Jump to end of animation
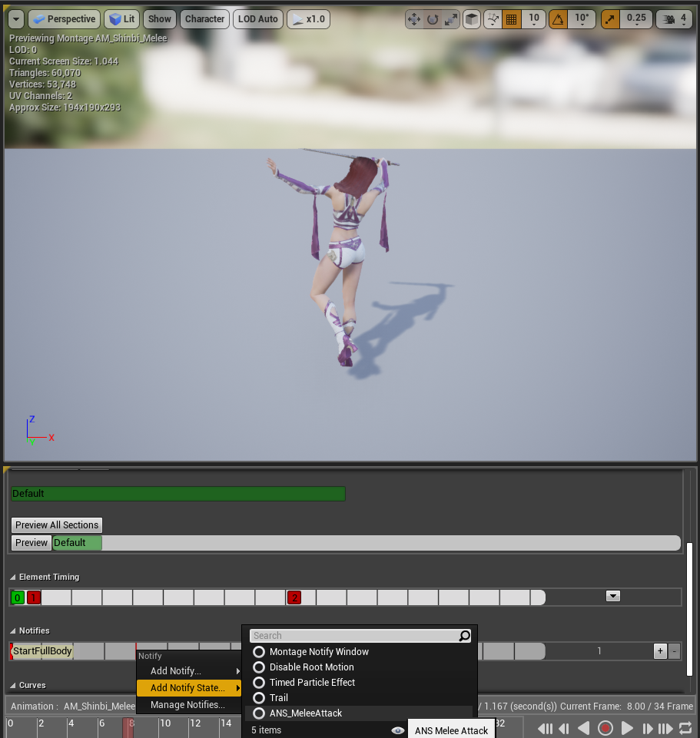The width and height of the screenshot is (700, 738). 665,729
